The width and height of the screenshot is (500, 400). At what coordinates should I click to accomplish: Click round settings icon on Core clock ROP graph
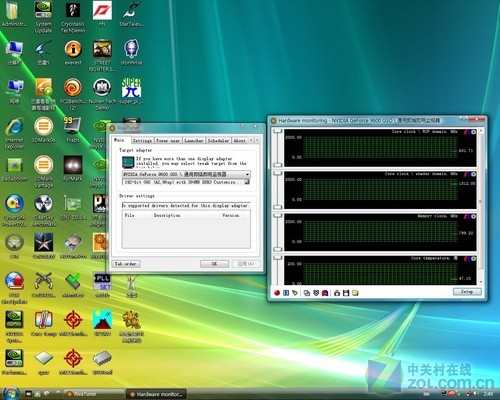[x=473, y=132]
